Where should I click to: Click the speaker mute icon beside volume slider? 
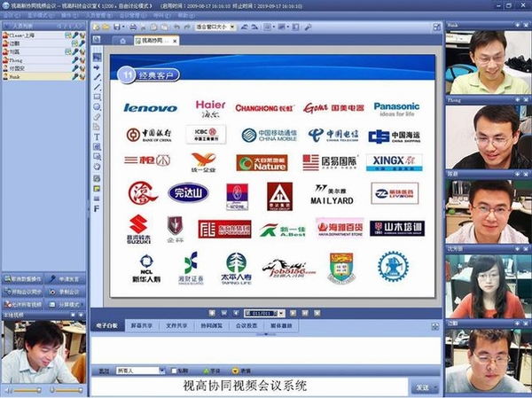[8, 391]
